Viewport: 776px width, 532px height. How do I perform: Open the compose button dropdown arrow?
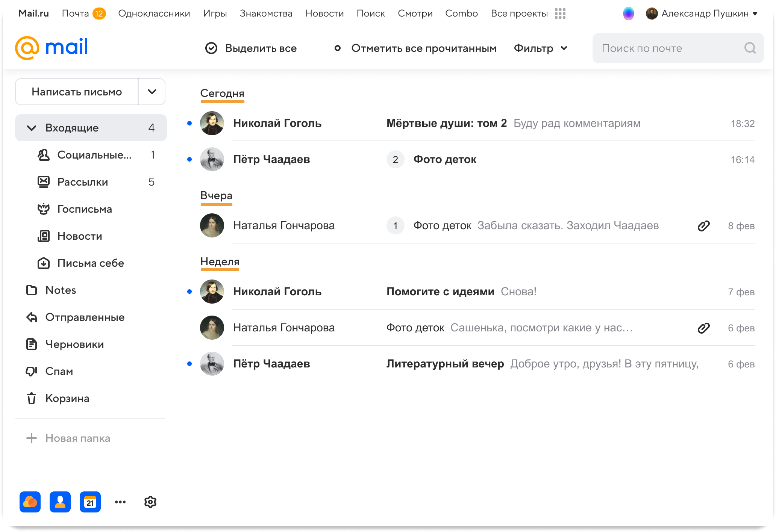(152, 92)
